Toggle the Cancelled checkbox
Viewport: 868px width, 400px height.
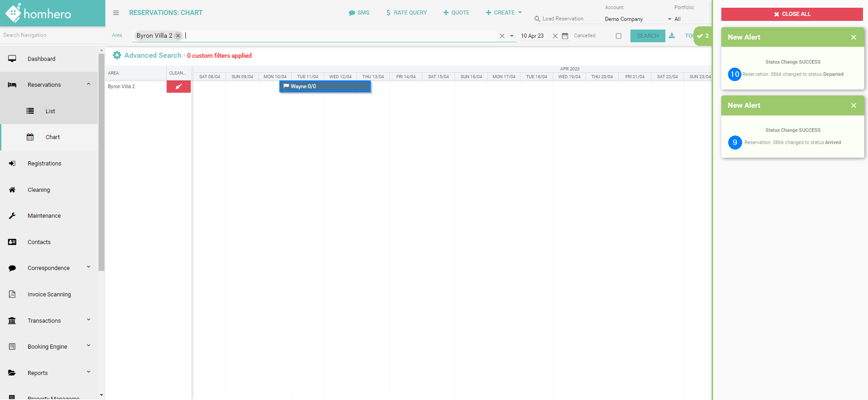[x=618, y=36]
